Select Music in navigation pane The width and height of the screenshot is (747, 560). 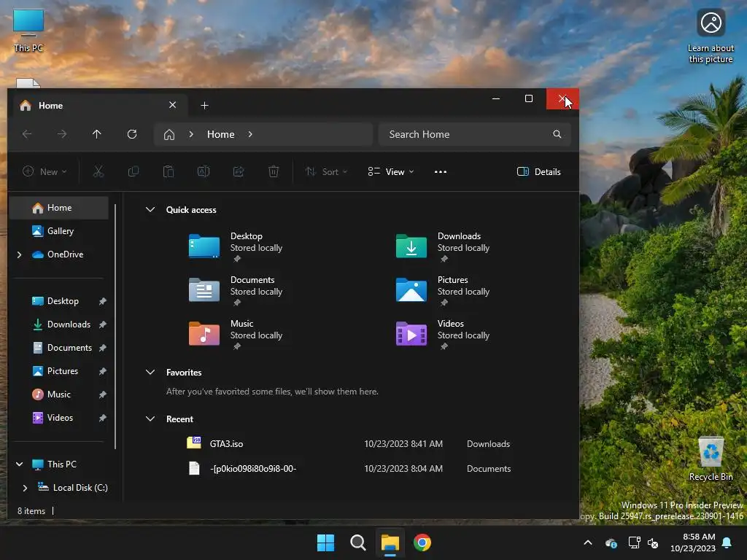58,394
